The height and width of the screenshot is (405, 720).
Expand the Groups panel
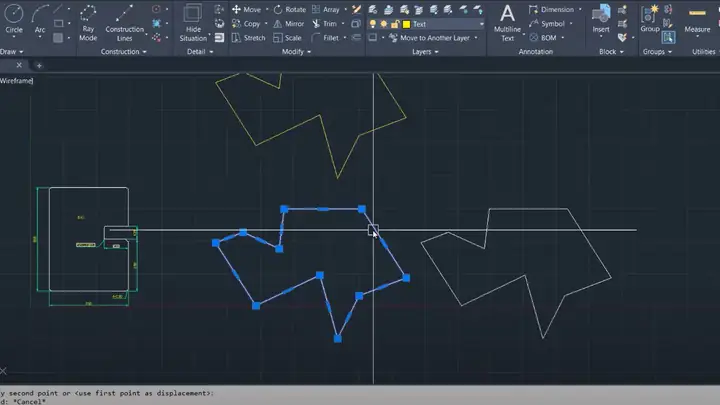click(x=657, y=51)
